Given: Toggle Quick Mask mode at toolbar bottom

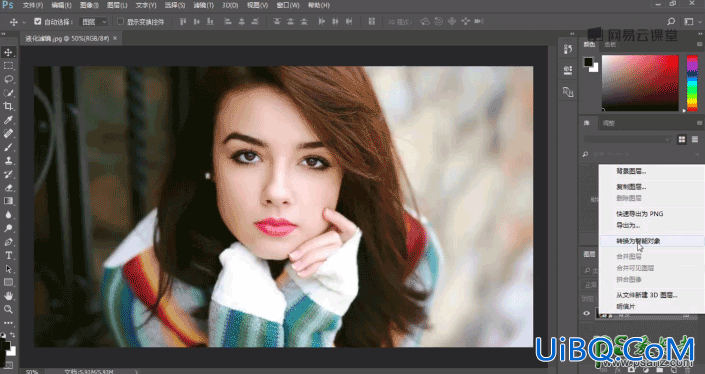Looking at the screenshot, I should click(x=8, y=365).
